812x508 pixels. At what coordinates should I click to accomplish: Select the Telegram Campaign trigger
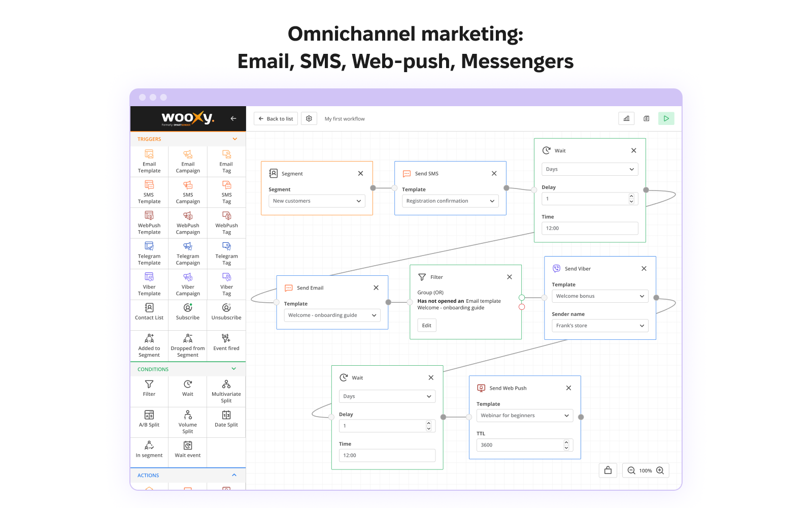(x=188, y=253)
